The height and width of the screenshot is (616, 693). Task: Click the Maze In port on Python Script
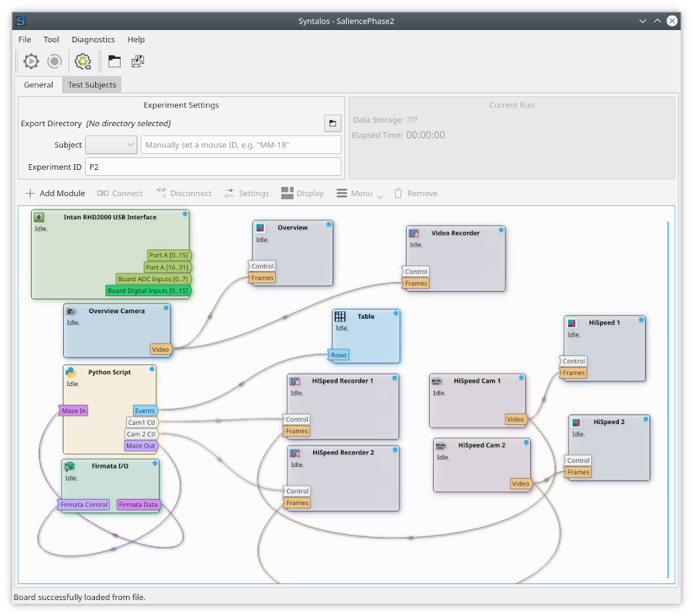(x=73, y=410)
